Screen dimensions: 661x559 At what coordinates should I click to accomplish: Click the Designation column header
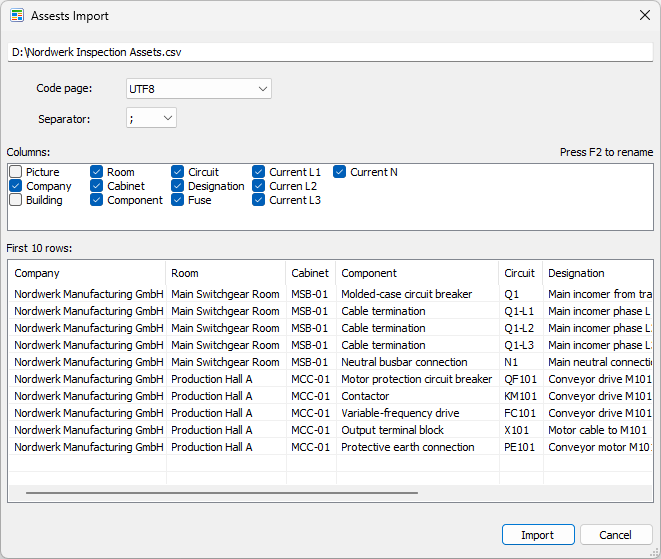[x=598, y=273]
